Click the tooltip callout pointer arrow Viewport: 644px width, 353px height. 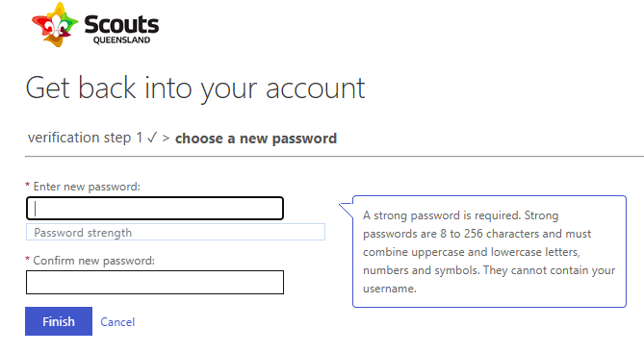pyautogui.click(x=346, y=210)
